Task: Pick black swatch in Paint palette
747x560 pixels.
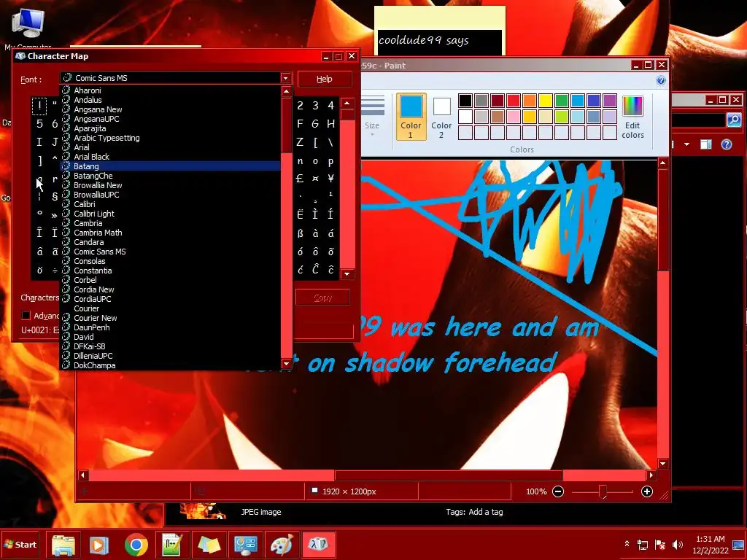Action: [x=465, y=101]
